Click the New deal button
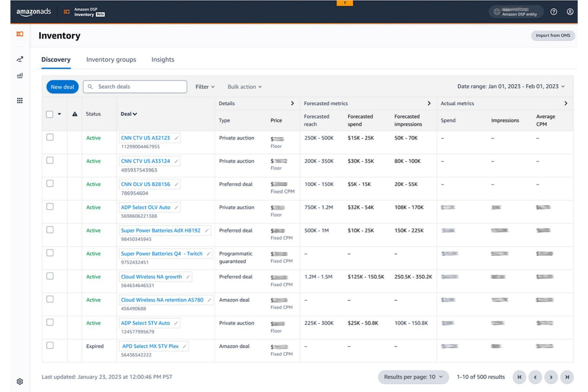The image size is (588, 392). click(62, 87)
